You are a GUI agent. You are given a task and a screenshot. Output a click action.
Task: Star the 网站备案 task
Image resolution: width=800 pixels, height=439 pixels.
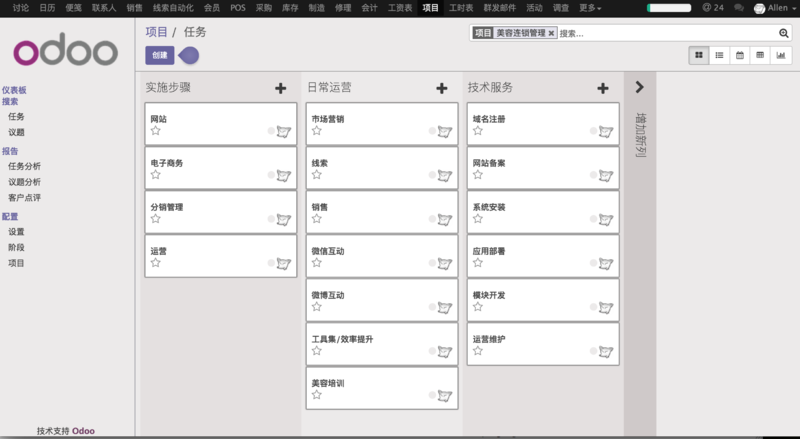(478, 175)
